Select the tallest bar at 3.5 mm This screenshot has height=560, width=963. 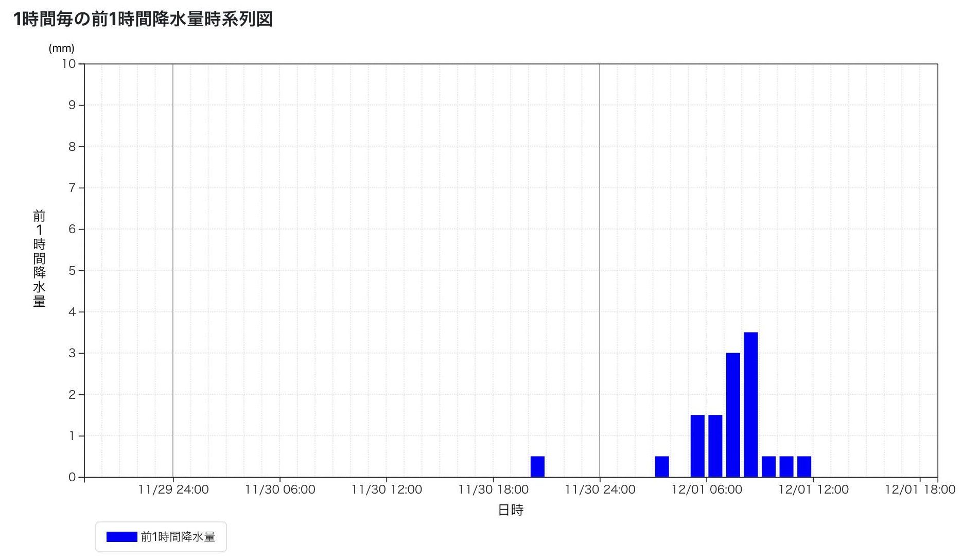point(751,405)
